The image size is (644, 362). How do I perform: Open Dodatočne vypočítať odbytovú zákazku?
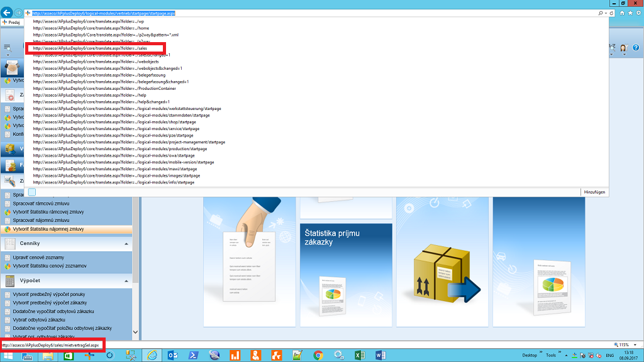point(53,312)
